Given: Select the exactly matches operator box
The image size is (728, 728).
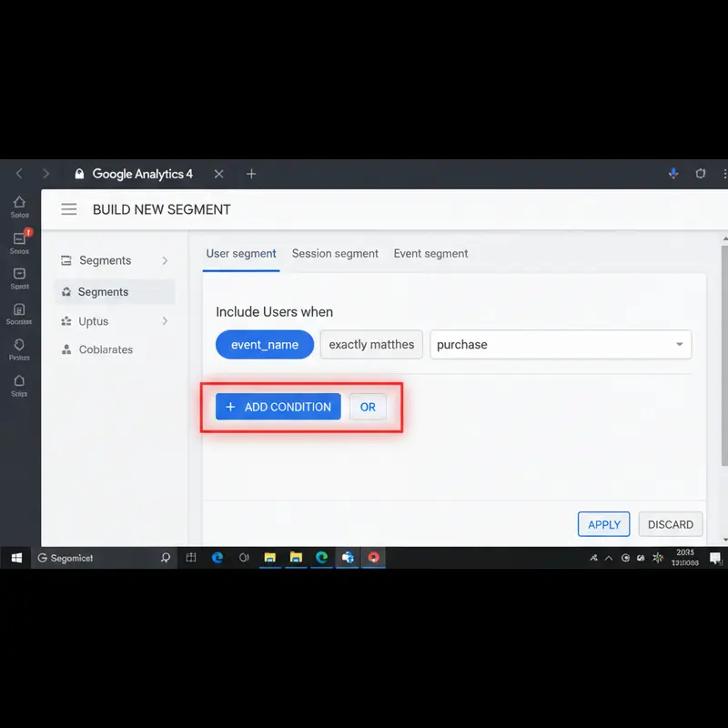Looking at the screenshot, I should coord(371,345).
